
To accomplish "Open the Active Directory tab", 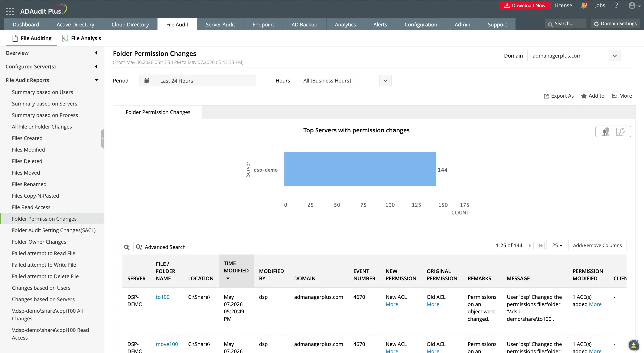I will pyautogui.click(x=75, y=25).
